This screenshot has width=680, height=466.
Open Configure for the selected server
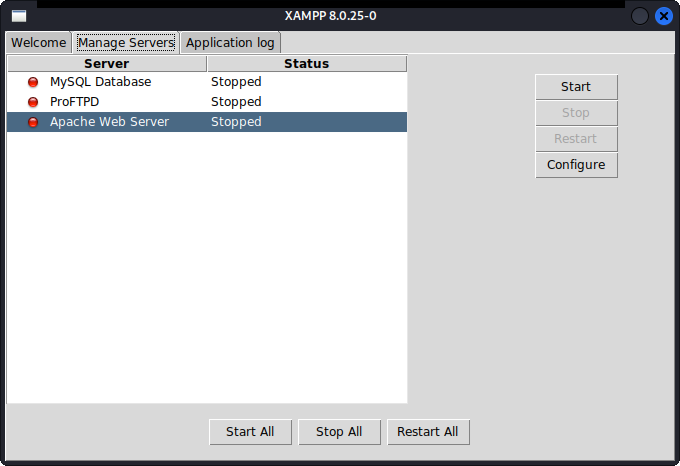point(576,165)
